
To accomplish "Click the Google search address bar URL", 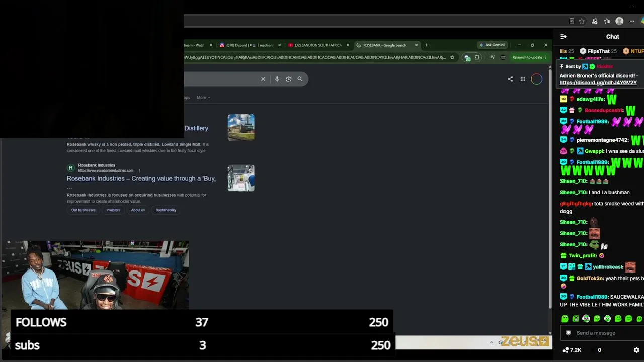I will [x=315, y=57].
